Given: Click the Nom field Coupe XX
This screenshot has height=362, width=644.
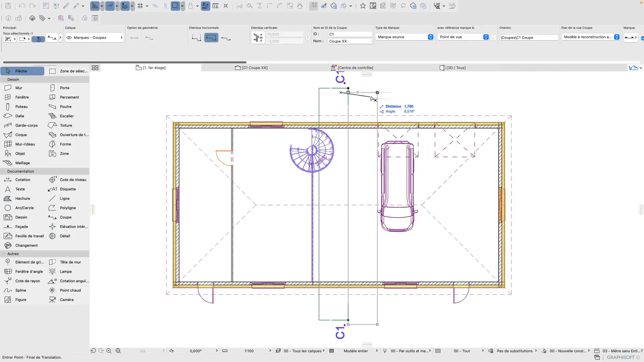Looking at the screenshot, I should click(x=350, y=41).
